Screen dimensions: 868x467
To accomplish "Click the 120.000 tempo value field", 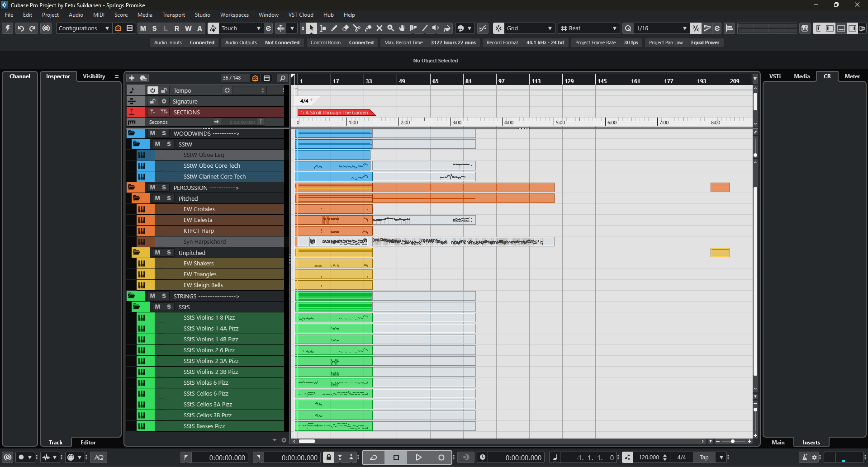I will click(649, 458).
